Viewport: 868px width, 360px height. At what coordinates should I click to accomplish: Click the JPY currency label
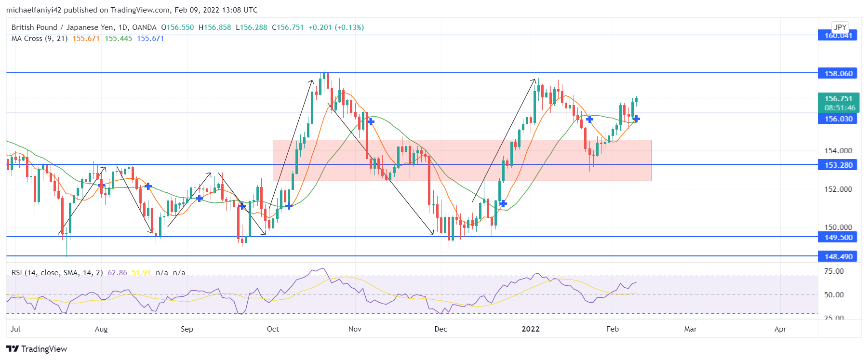[x=840, y=27]
